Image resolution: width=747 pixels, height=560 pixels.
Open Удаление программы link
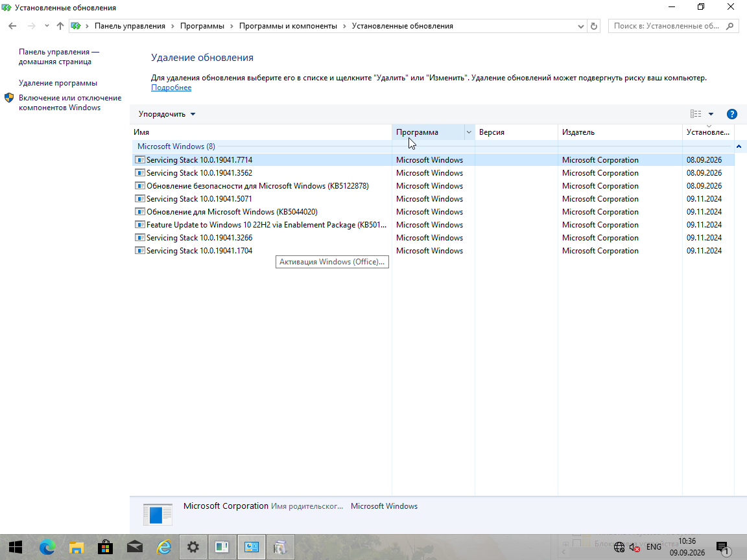(x=58, y=83)
